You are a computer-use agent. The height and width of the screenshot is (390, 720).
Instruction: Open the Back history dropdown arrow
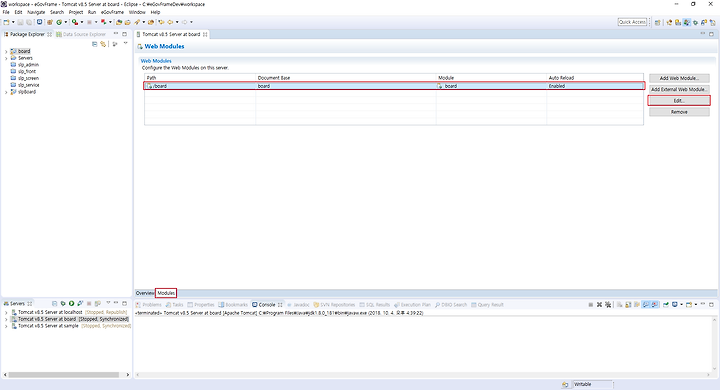[x=177, y=22]
